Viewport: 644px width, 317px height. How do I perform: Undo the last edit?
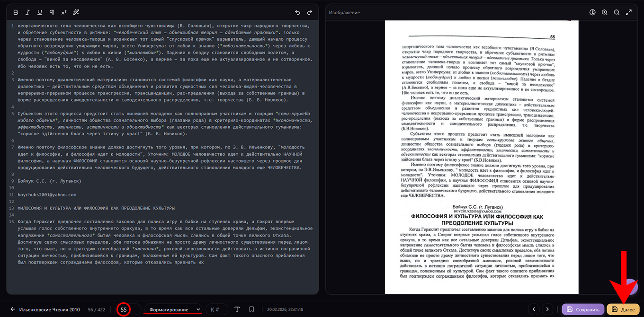pos(297,12)
